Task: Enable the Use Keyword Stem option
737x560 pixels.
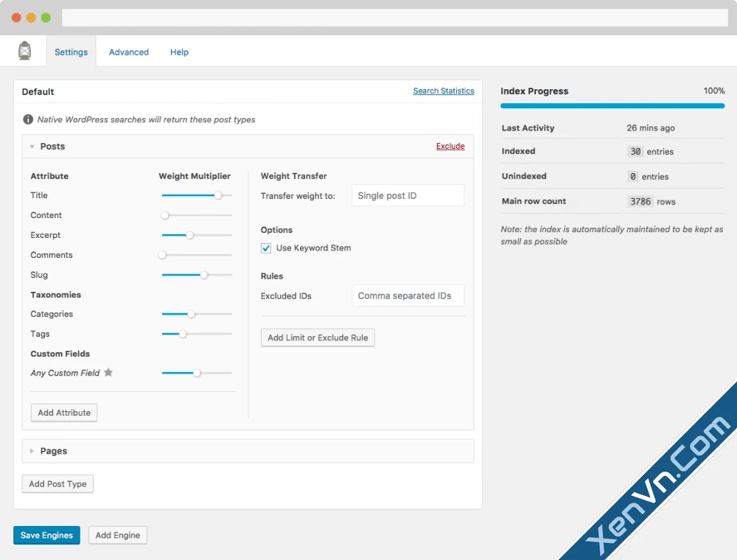Action: click(x=266, y=248)
